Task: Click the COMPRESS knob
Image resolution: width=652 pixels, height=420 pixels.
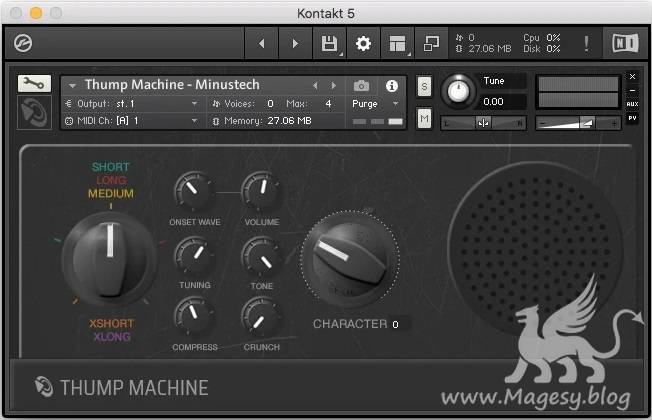Action: click(x=194, y=316)
